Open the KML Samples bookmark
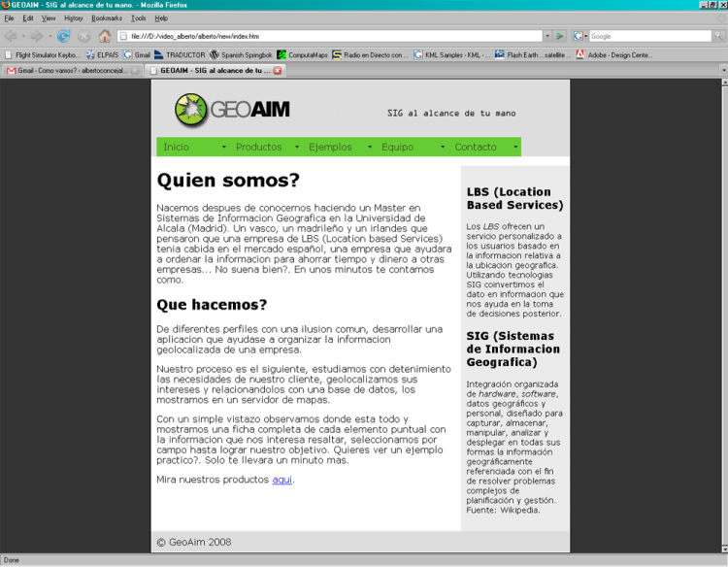This screenshot has width=728, height=567. [451, 54]
